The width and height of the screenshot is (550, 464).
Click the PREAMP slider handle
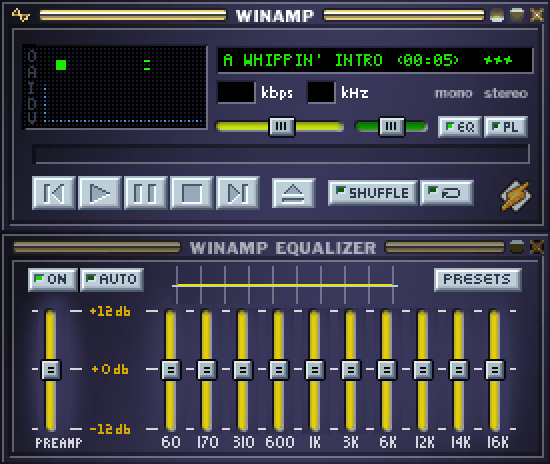(51, 370)
